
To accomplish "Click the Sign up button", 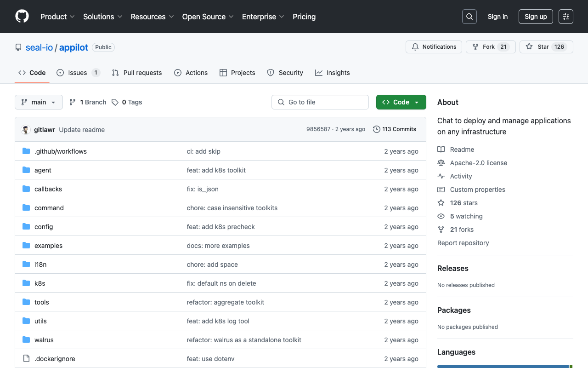I will [x=536, y=17].
